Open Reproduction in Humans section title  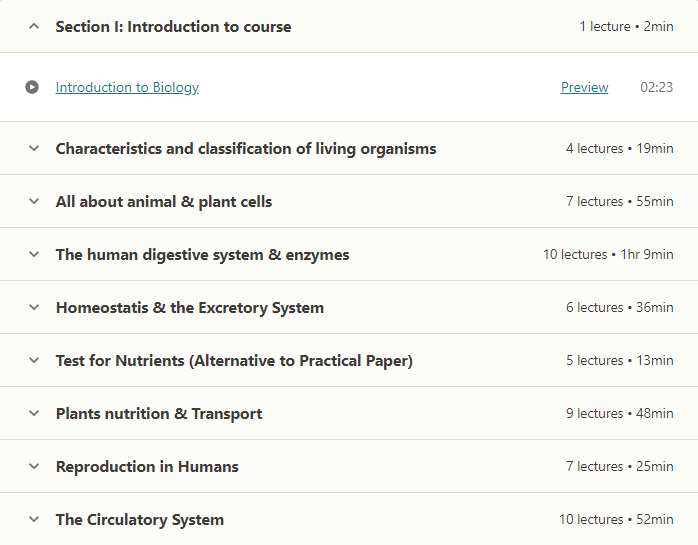point(147,467)
